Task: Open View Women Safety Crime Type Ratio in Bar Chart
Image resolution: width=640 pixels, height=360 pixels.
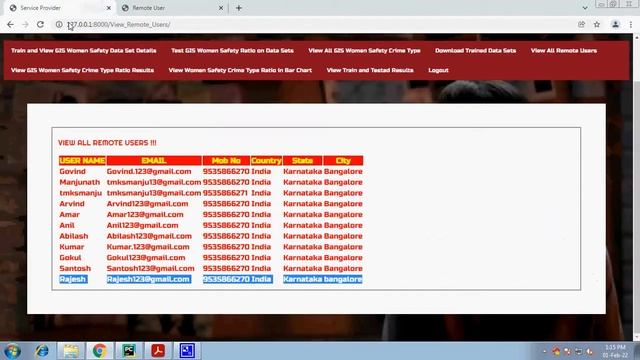Action: pos(240,70)
